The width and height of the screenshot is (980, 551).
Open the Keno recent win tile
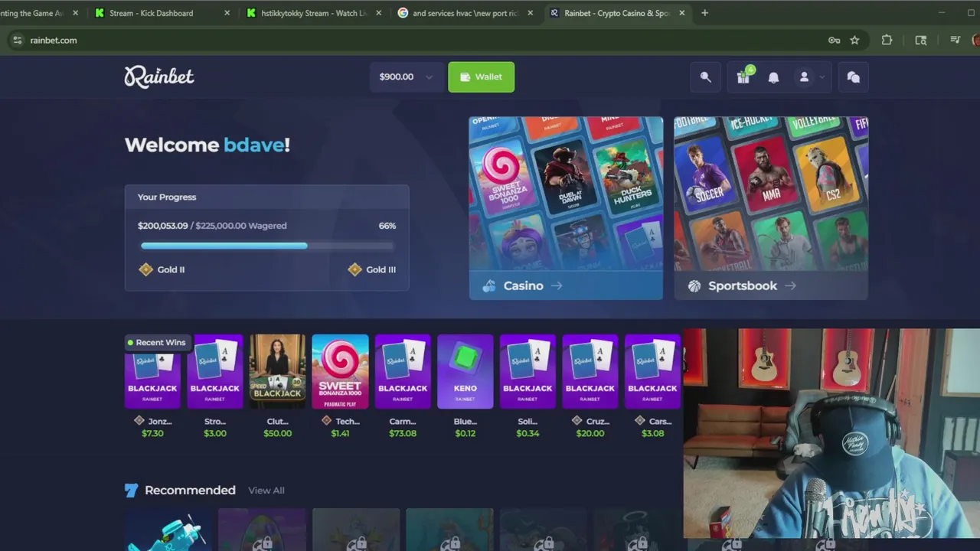click(465, 371)
